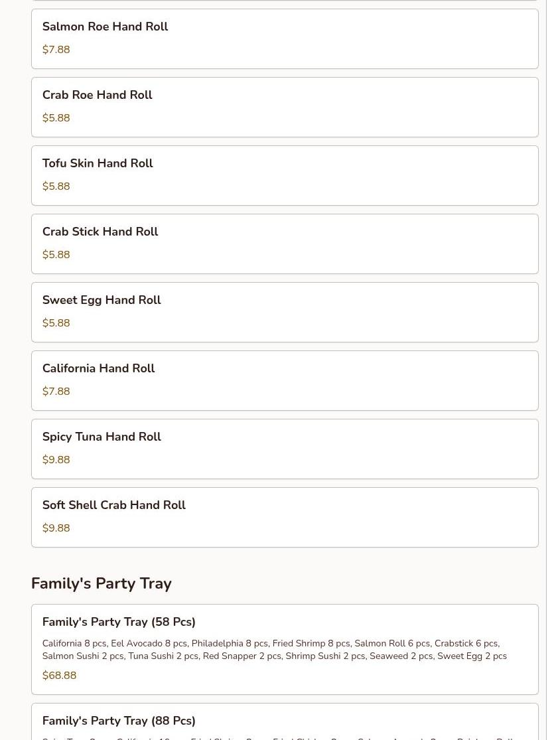Click the $68.88 party tray price
This screenshot has height=740, width=560.
(59, 676)
